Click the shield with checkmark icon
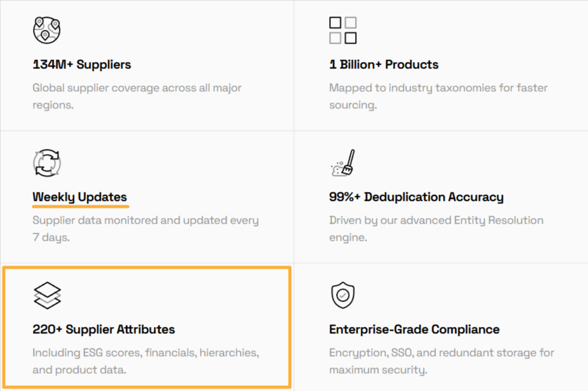 click(343, 295)
